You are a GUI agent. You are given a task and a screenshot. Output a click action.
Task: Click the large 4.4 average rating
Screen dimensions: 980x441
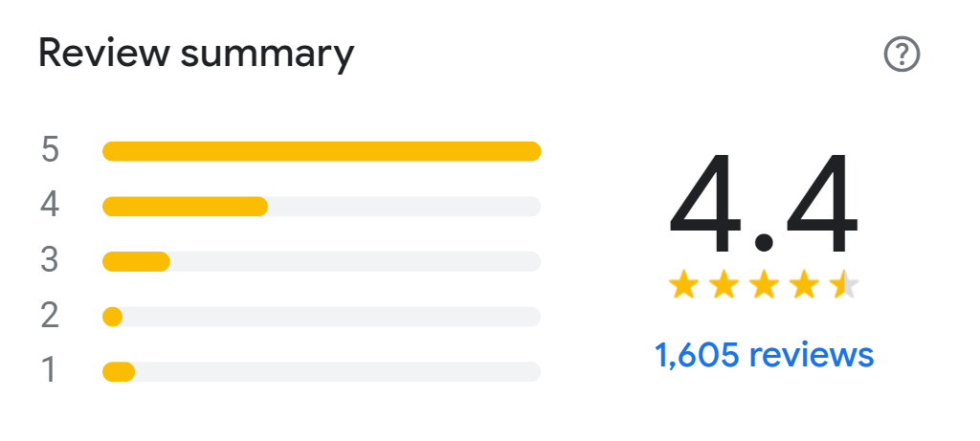(x=763, y=204)
